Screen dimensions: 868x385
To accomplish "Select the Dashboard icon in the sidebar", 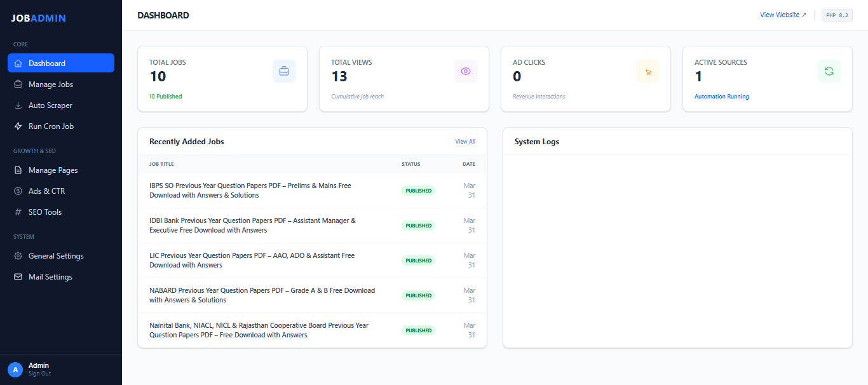I will tap(17, 63).
